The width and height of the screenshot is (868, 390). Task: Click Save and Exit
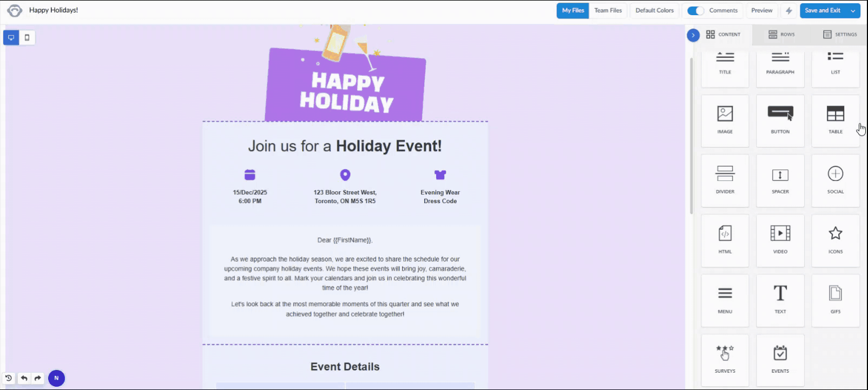tap(823, 10)
